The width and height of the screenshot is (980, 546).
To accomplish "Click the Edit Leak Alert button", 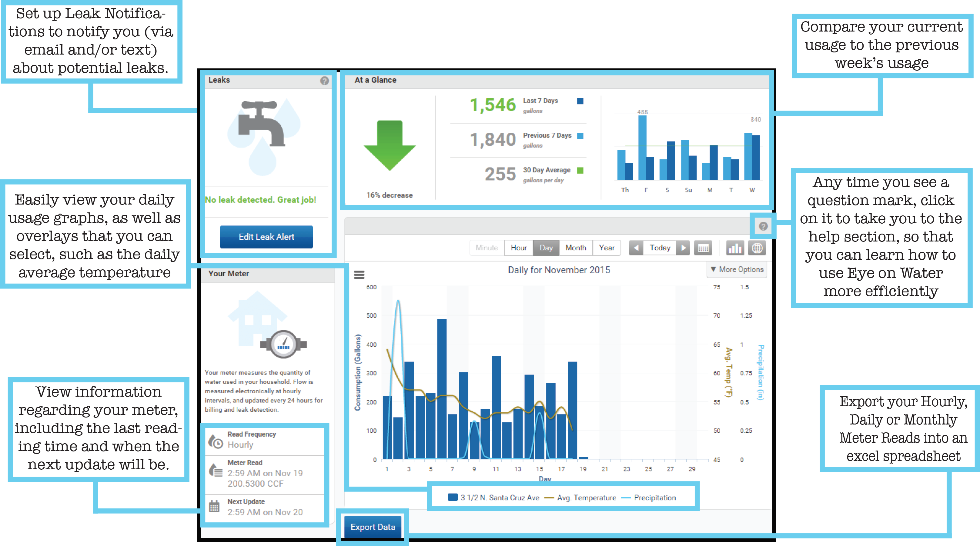I will 266,237.
